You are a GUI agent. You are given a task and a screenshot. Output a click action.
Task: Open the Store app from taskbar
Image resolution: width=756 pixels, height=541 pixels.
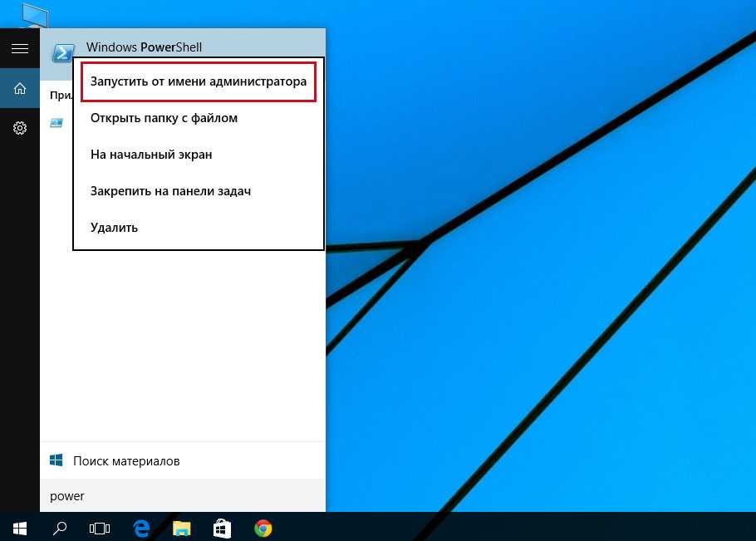click(223, 528)
